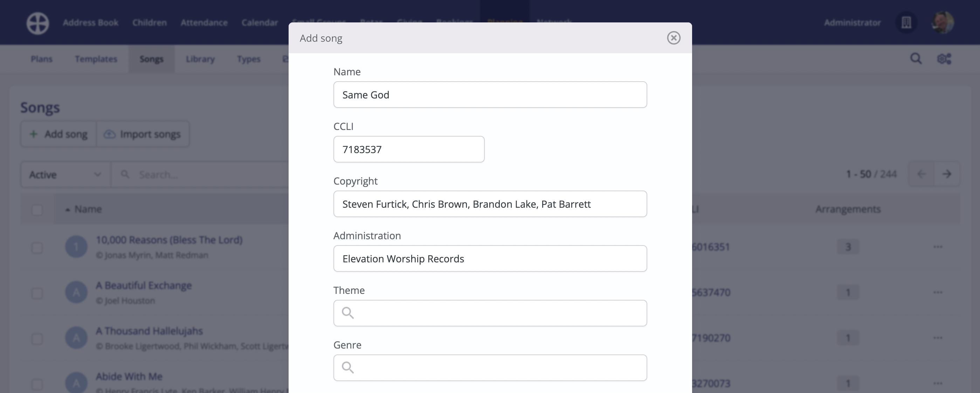Click the Import songs button
980x393 pixels.
[x=143, y=134]
